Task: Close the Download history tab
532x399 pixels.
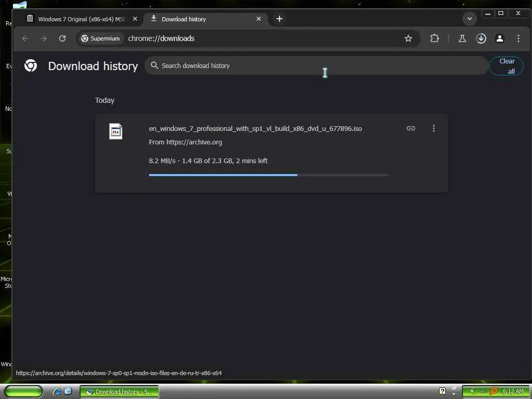Action: [259, 19]
